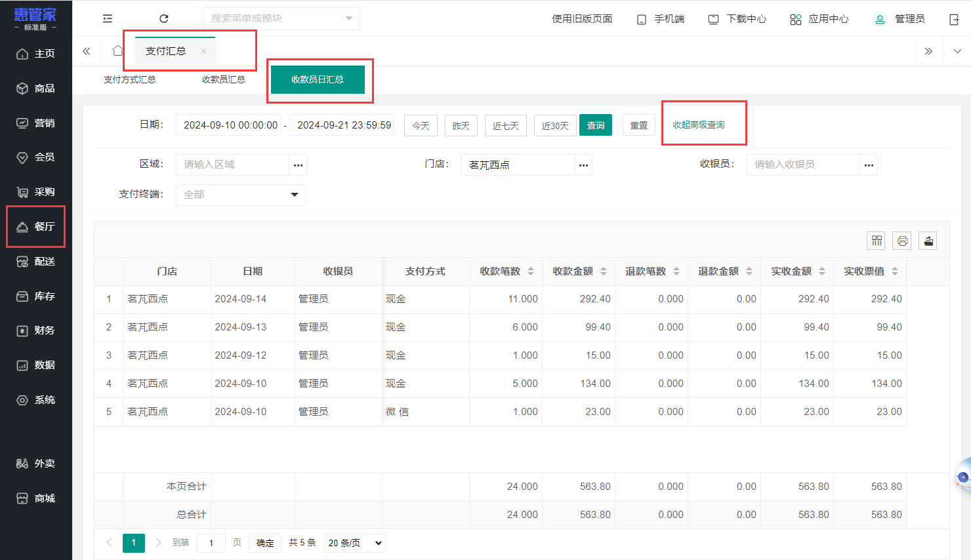The image size is (971, 560).
Task: Open 数据 sidebar menu
Action: click(x=36, y=365)
